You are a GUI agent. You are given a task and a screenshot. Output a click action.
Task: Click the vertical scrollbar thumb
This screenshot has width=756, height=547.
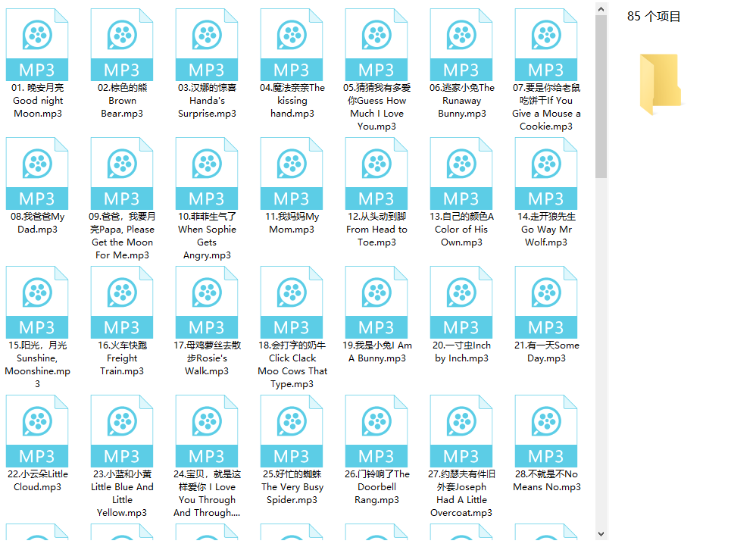pyautogui.click(x=601, y=96)
